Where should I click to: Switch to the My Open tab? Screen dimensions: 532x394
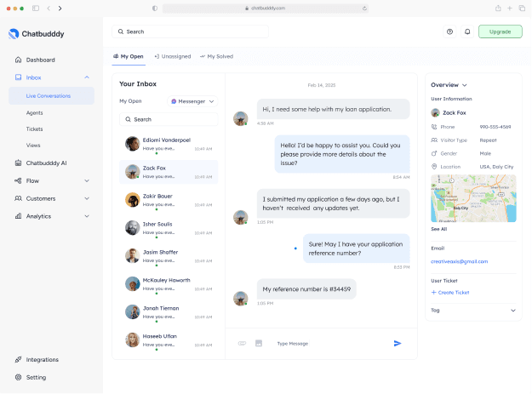129,56
